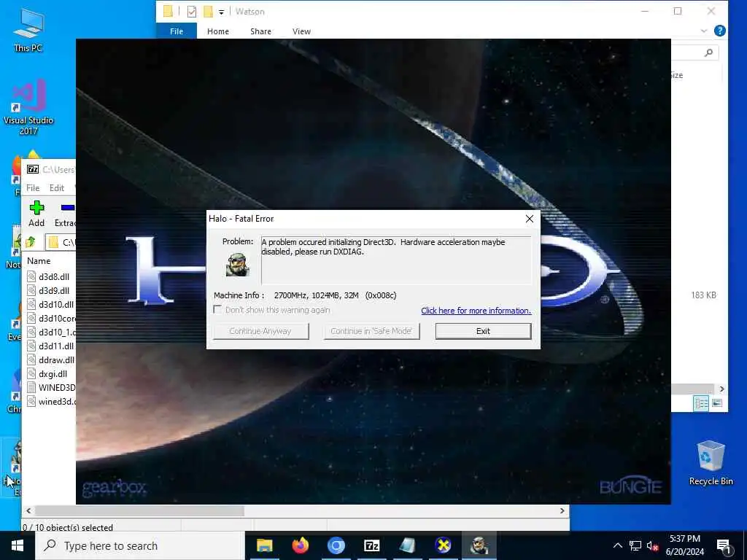Click the 7-Zip horizontal scrollbar thumb

pyautogui.click(x=139, y=510)
